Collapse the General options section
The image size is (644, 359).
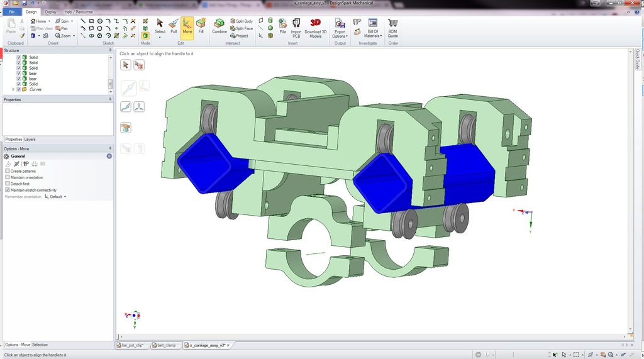click(x=109, y=156)
